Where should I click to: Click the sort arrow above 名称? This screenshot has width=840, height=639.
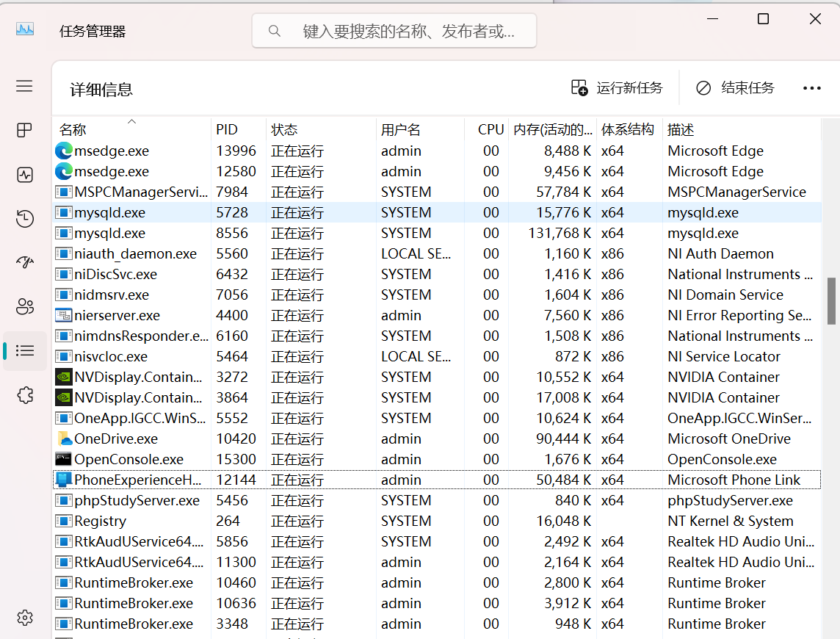click(131, 122)
